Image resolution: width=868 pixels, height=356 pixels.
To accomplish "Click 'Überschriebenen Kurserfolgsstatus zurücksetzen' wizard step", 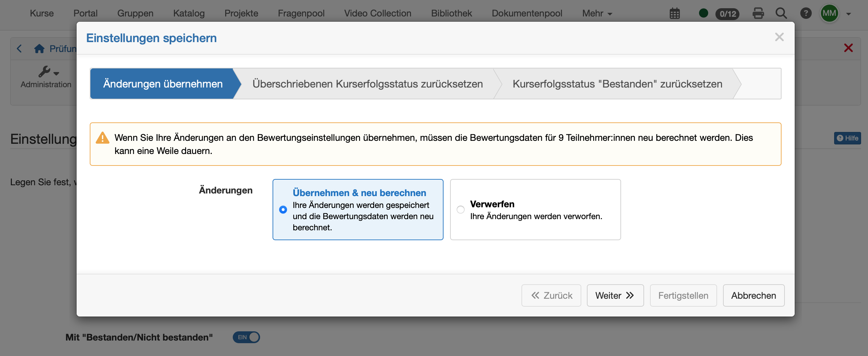I will point(367,84).
